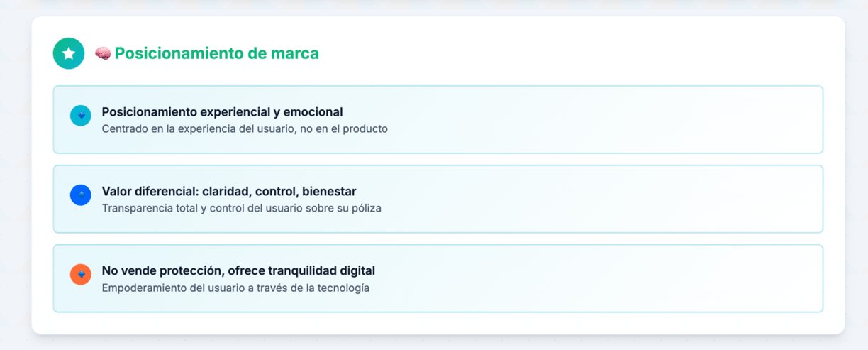This screenshot has height=350, width=868.
Task: Click the teal icon of the experiencial card
Action: tap(81, 116)
